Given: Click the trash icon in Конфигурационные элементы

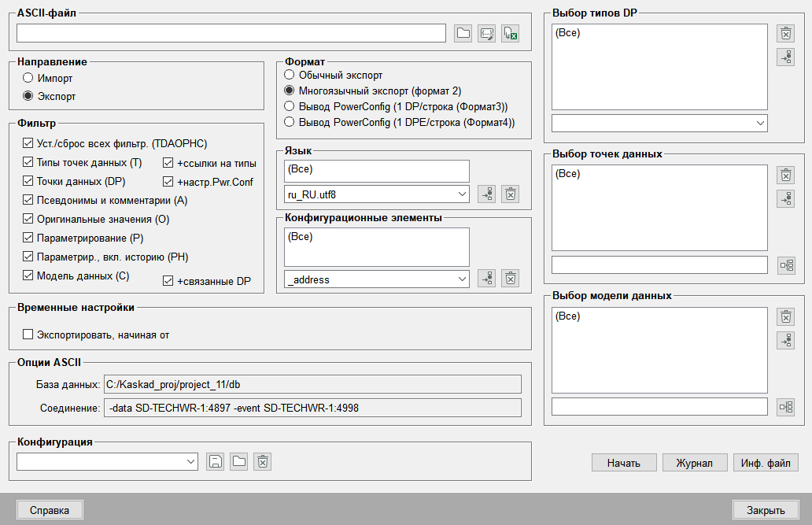Looking at the screenshot, I should coord(511,279).
